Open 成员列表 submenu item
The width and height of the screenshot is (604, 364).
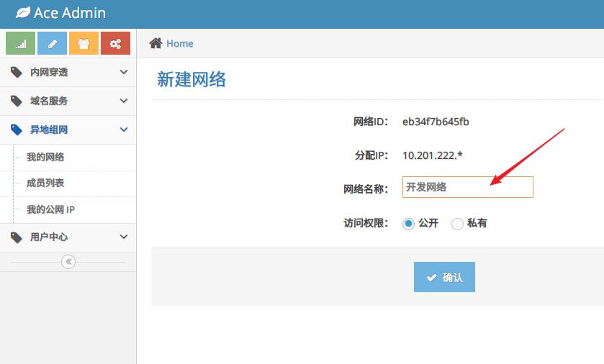coord(45,183)
